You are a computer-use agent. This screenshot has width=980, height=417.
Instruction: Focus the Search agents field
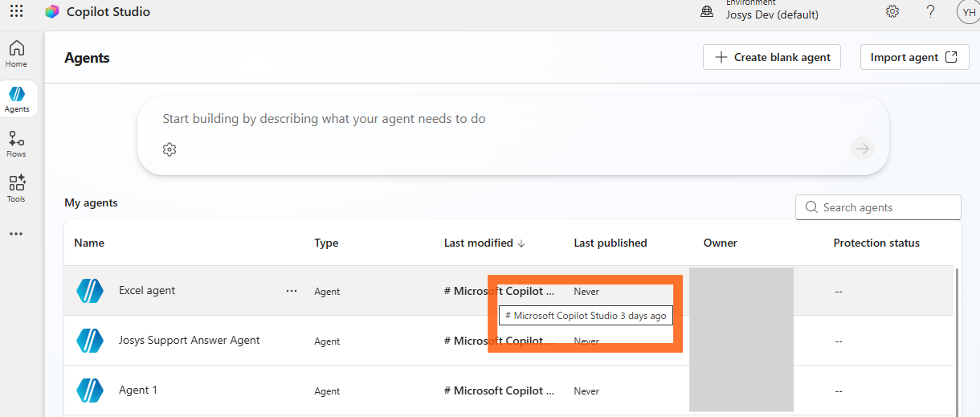coord(878,207)
